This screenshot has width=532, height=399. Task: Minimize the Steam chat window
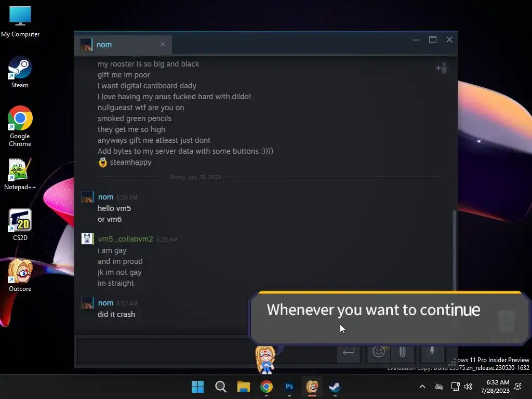pos(416,39)
